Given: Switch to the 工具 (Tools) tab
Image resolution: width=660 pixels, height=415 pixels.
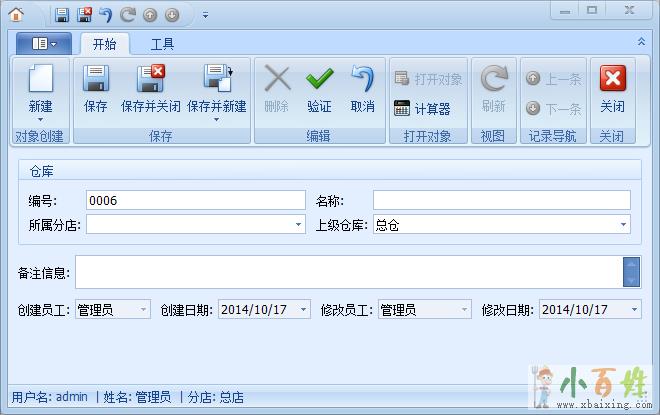Looking at the screenshot, I should pyautogui.click(x=162, y=44).
